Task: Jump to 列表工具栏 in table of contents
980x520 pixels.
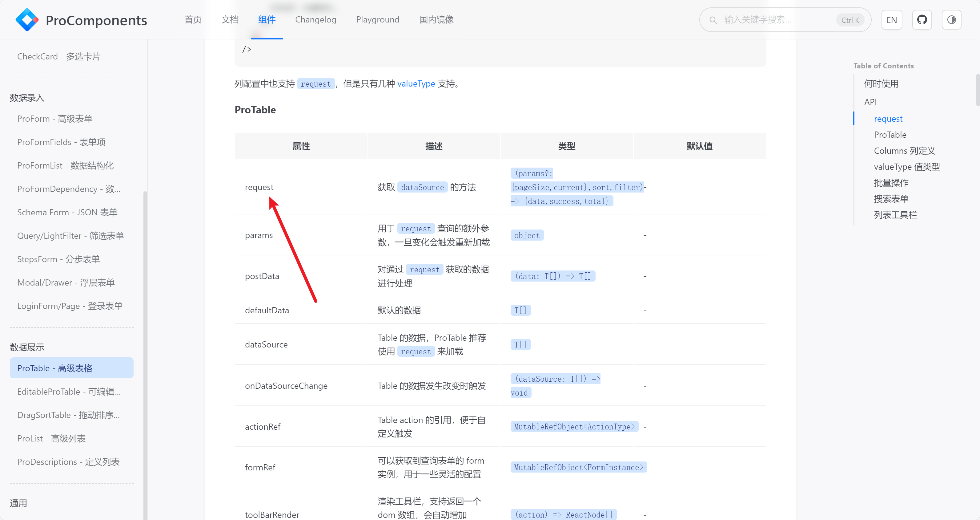Action: point(895,215)
